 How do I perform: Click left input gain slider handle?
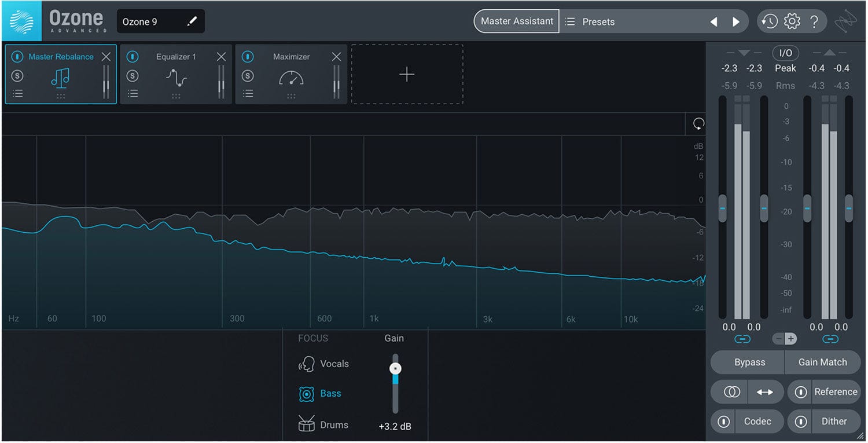722,208
